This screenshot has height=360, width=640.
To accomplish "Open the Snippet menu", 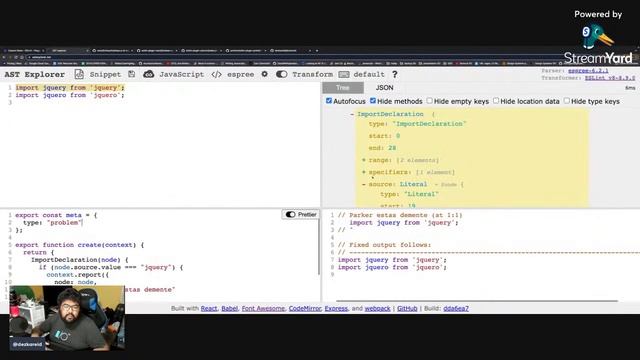I will (x=105, y=74).
